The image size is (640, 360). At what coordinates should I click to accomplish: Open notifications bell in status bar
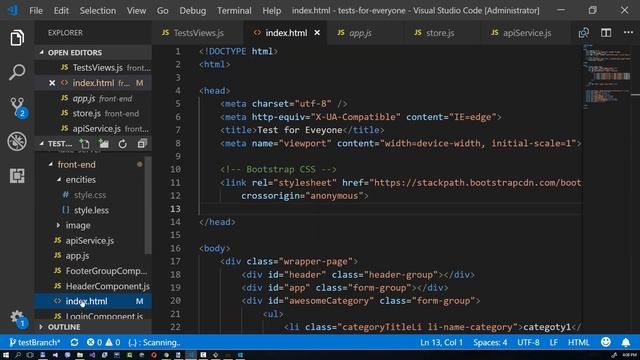click(626, 342)
